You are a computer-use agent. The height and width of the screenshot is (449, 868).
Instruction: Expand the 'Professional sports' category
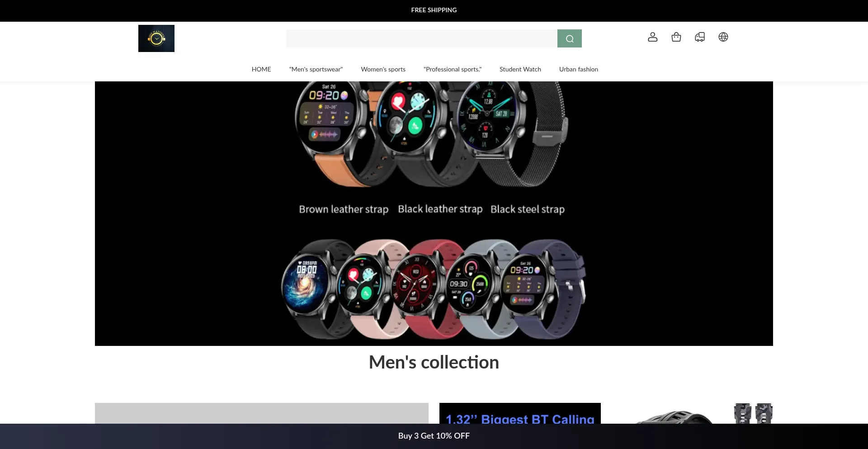pyautogui.click(x=452, y=69)
